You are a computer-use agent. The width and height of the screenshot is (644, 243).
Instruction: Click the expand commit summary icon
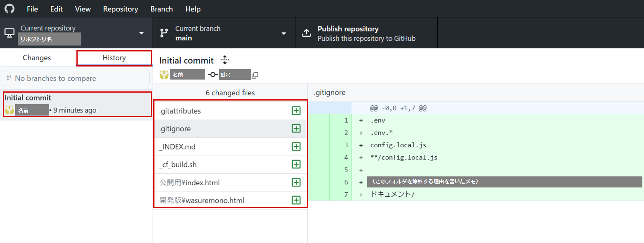[x=225, y=60]
